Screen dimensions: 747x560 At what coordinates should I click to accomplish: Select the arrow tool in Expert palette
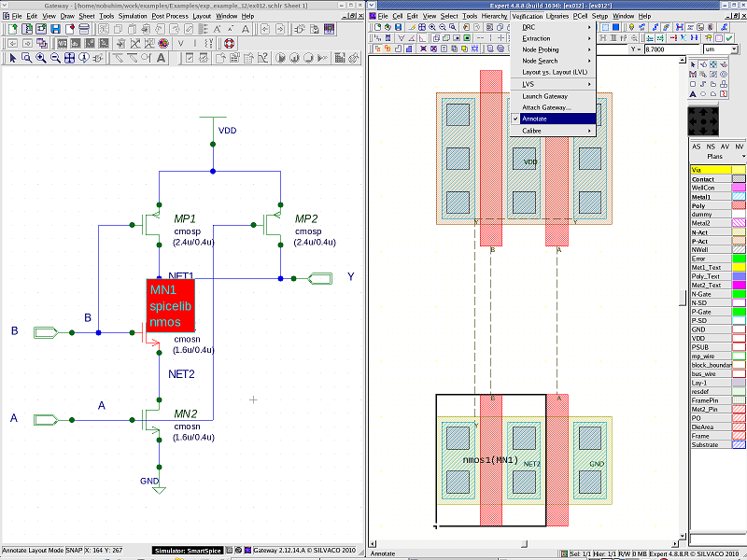693,63
